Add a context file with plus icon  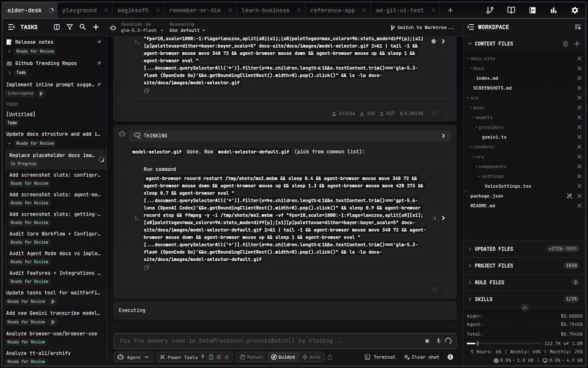tap(577, 44)
